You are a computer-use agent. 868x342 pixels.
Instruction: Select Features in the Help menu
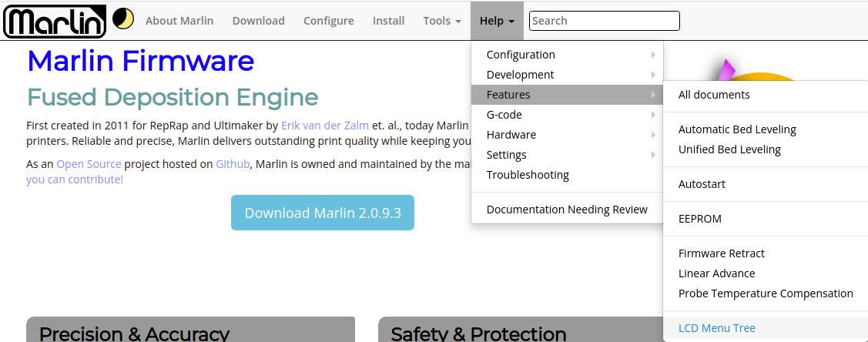567,95
